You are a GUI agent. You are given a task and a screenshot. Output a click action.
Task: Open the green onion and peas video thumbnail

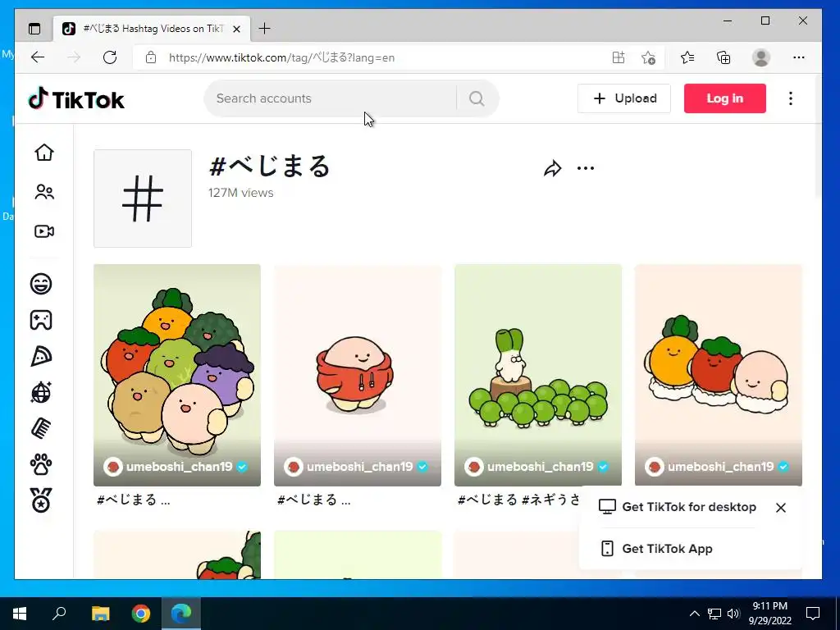point(538,375)
